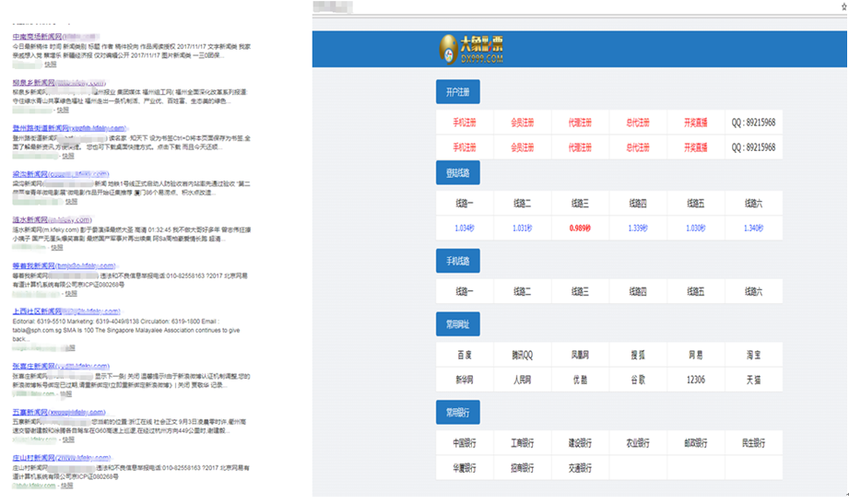Viewport: 849px width, 504px height.
Task: Click the 1.034秒 latency value
Action: tap(465, 229)
